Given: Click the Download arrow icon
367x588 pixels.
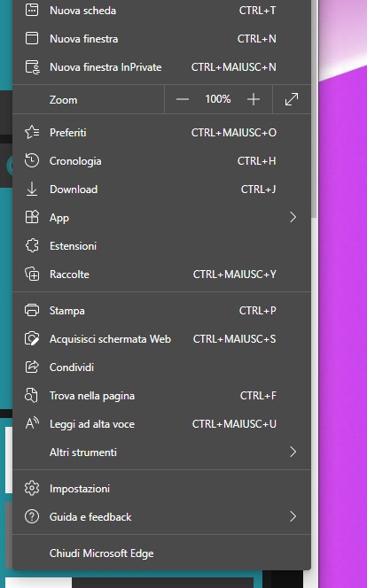Looking at the screenshot, I should point(32,189).
